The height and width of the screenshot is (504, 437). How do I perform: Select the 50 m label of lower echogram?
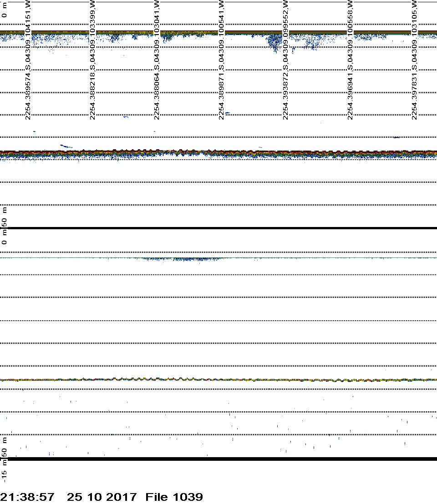5,448
